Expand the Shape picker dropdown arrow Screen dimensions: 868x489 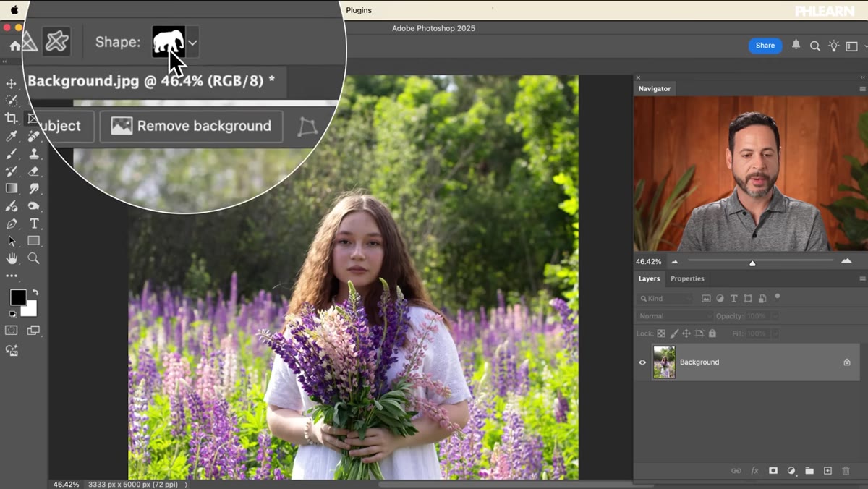pyautogui.click(x=193, y=43)
